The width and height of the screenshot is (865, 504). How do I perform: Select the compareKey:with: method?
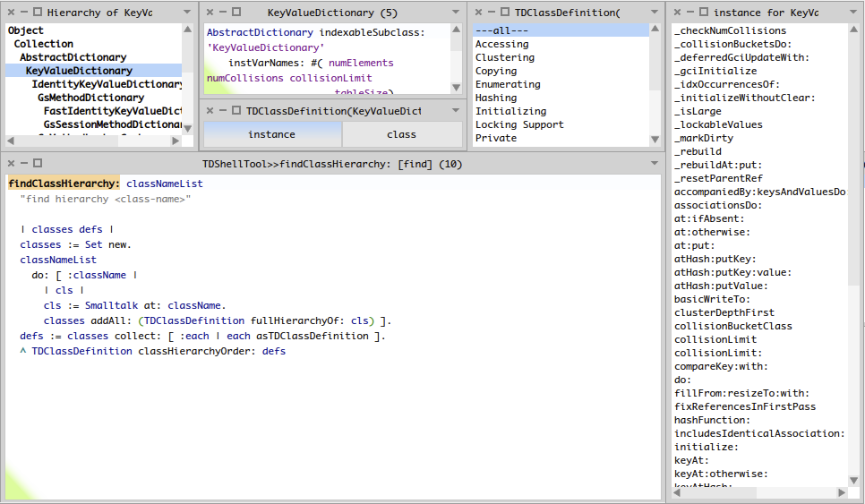[760, 366]
